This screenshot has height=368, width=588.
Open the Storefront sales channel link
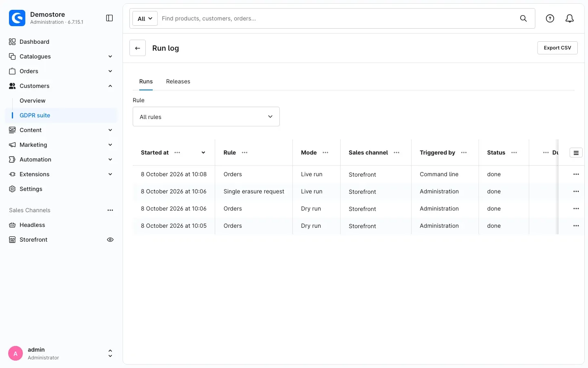tap(33, 240)
